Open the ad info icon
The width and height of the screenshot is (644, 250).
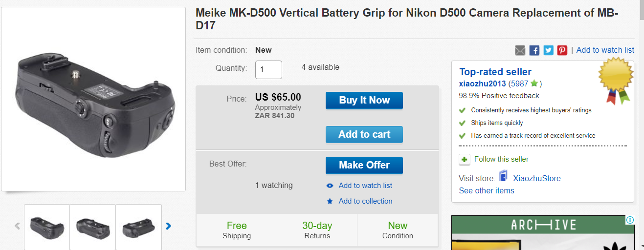630,220
